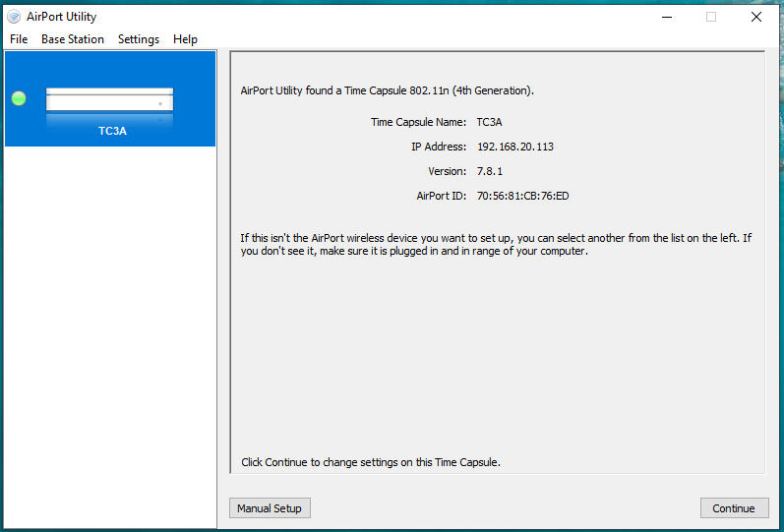784x532 pixels.
Task: Click the 'Time Capsule Name:' label
Action: (418, 122)
